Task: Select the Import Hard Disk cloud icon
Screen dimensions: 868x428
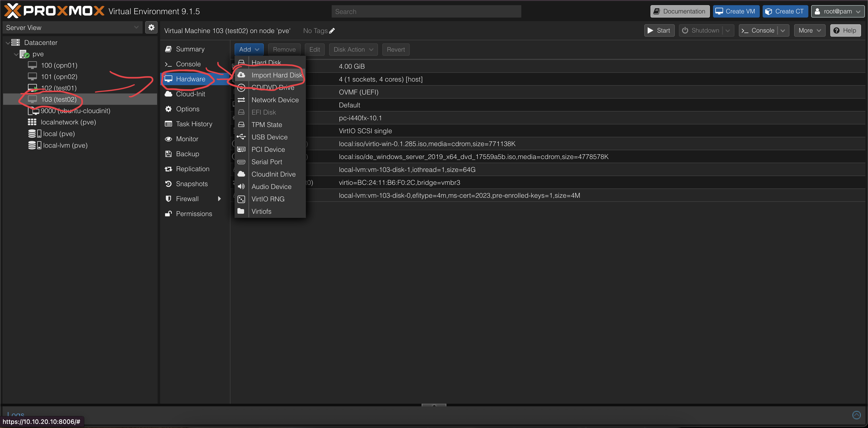Action: (241, 75)
